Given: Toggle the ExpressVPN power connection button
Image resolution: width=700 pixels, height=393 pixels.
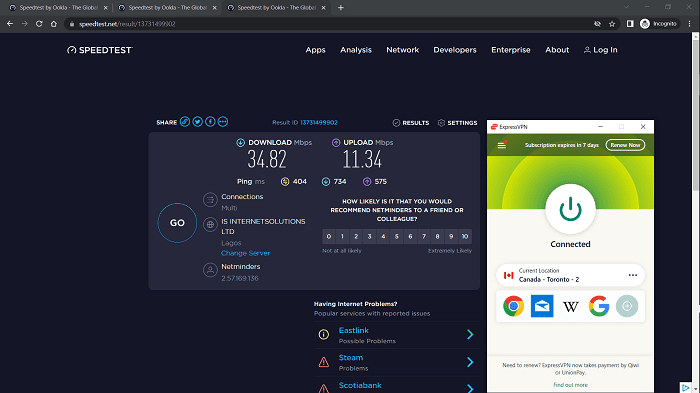Looking at the screenshot, I should (x=570, y=209).
